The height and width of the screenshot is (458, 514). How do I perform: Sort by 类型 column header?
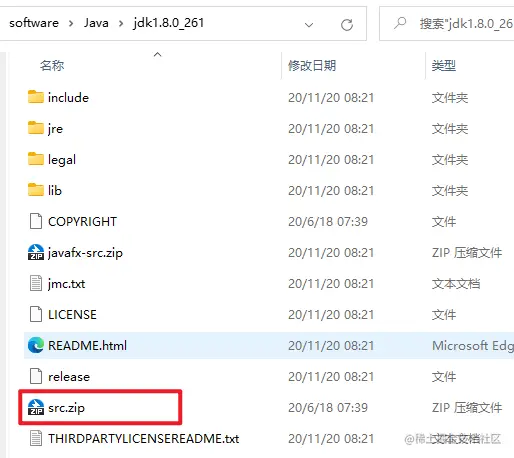click(444, 65)
